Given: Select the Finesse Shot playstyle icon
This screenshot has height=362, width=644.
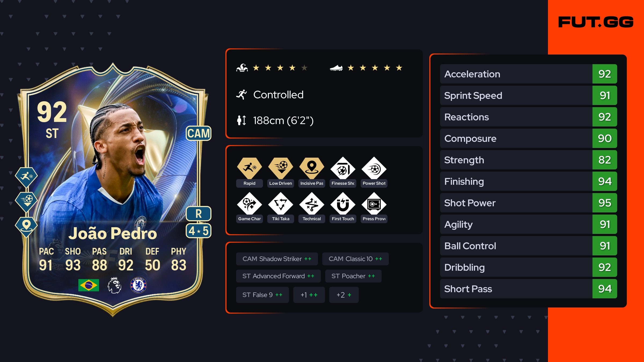Looking at the screenshot, I should (343, 169).
